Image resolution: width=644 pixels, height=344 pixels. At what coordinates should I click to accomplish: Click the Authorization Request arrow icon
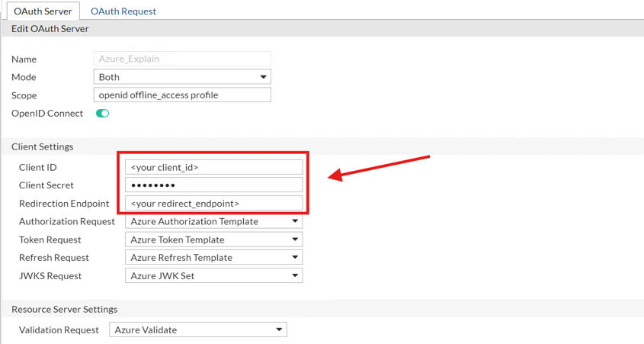295,221
